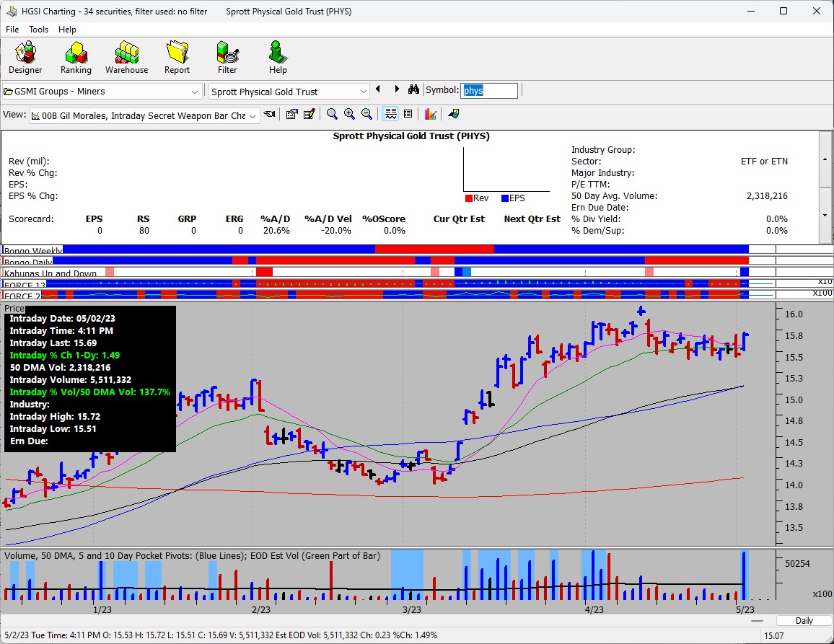The width and height of the screenshot is (834, 644).
Task: Click the zoom in magnifier icon
Action: click(349, 114)
